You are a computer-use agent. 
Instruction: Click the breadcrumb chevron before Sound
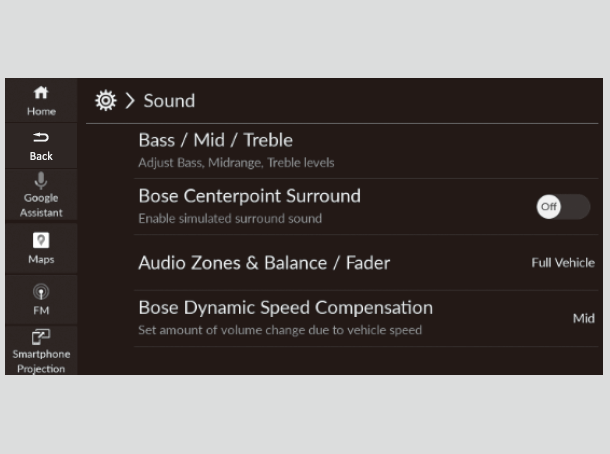point(130,101)
